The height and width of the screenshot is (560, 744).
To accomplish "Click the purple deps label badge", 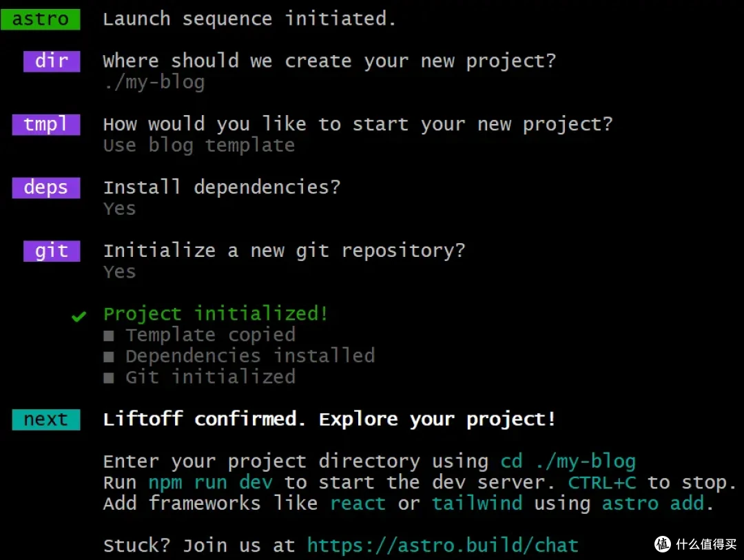I will coord(46,188).
